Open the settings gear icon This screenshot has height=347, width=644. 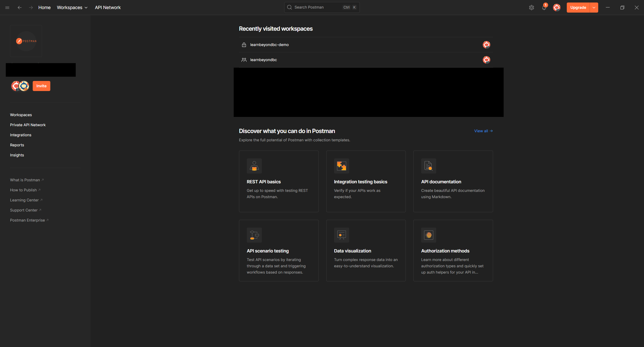(531, 8)
